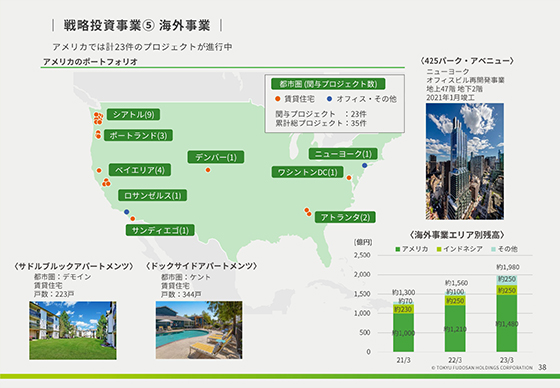
Task: Click the 23/3 約1,480 green bar
Action: pos(506,323)
